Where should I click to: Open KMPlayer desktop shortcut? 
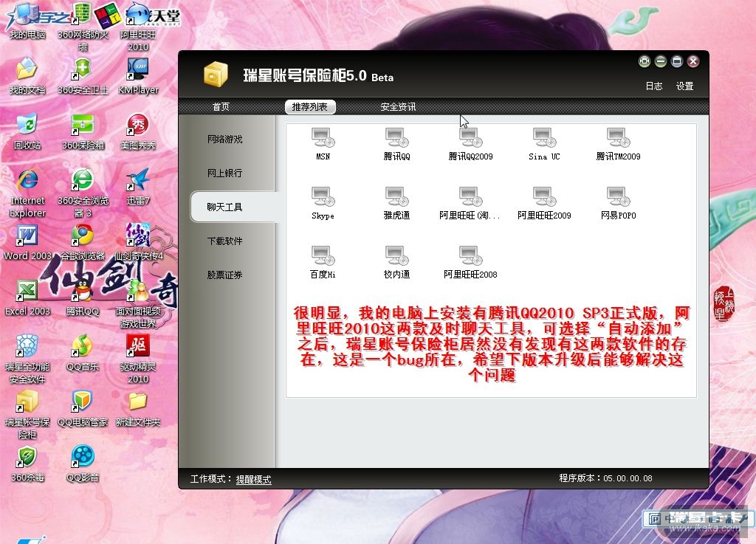click(138, 76)
